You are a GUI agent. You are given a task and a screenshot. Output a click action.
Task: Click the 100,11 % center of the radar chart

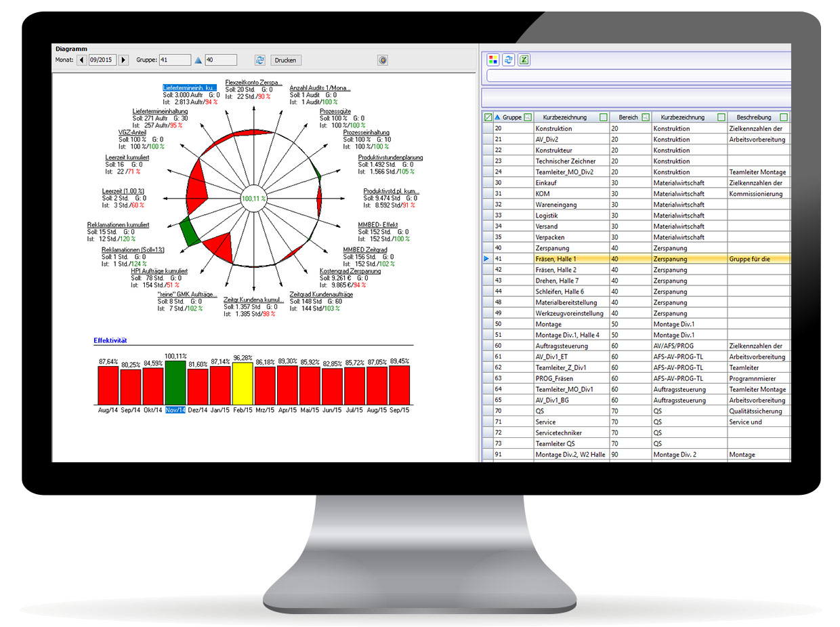point(254,199)
